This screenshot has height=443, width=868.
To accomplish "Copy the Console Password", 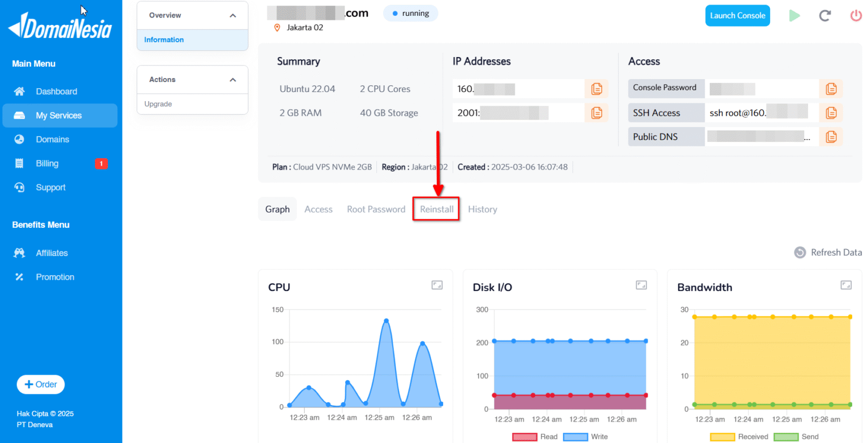I will click(x=831, y=89).
